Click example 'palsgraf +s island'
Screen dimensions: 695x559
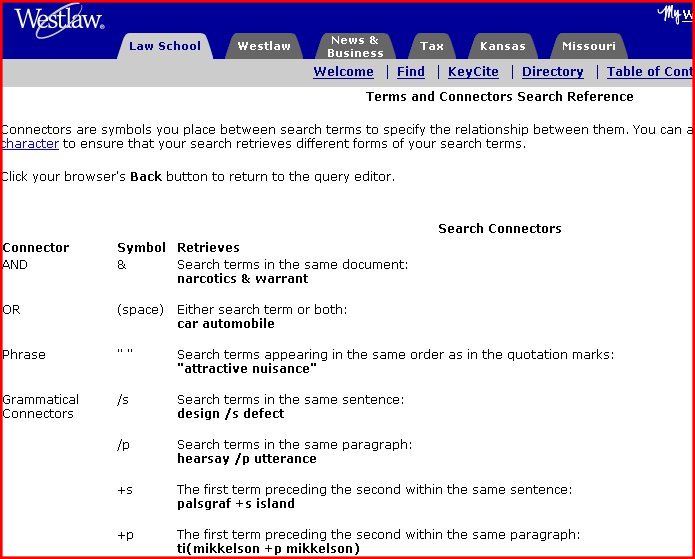[x=236, y=504]
